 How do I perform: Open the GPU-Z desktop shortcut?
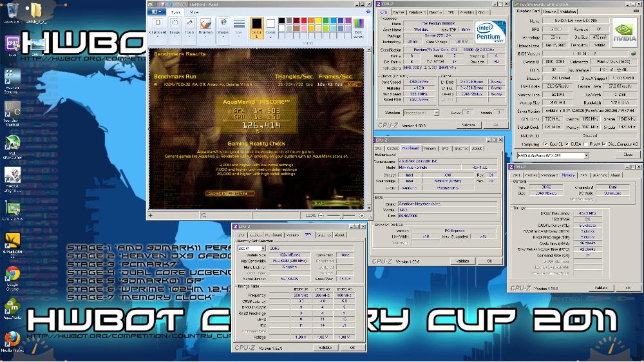point(12,211)
